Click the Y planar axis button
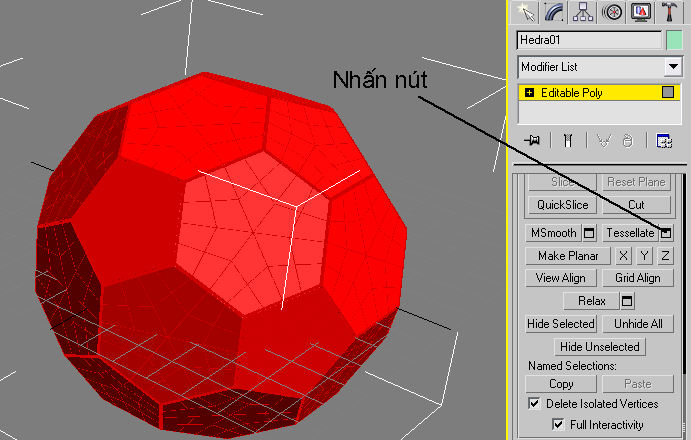 (x=644, y=256)
